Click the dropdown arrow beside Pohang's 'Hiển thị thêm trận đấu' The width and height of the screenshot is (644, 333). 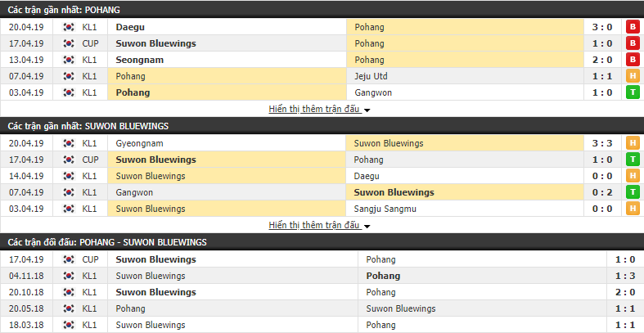pos(367,110)
